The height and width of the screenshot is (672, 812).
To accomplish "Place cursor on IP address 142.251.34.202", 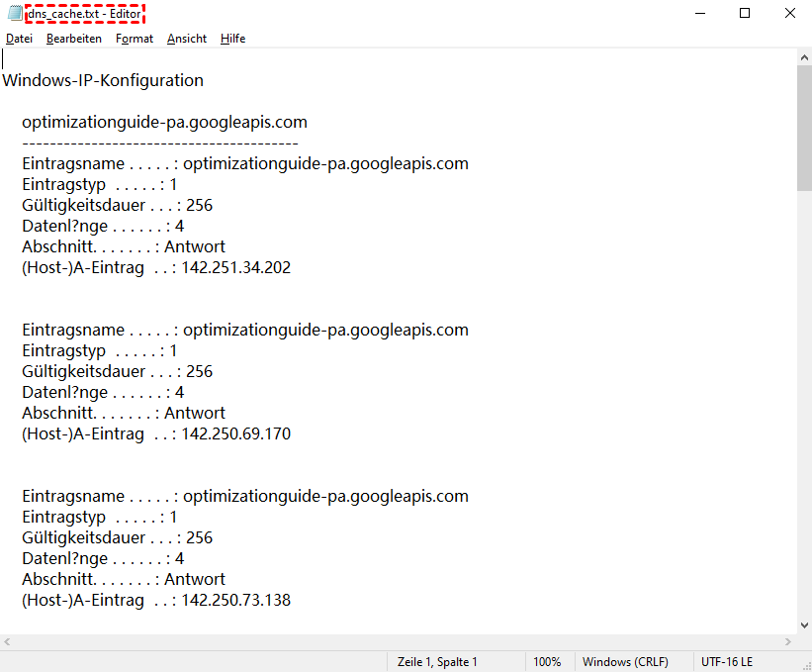I will click(x=235, y=267).
